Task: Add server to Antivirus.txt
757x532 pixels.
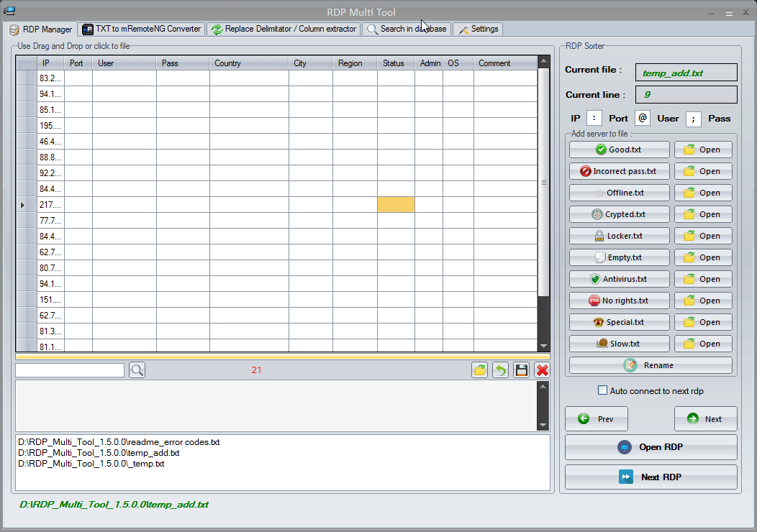Action: [x=620, y=279]
